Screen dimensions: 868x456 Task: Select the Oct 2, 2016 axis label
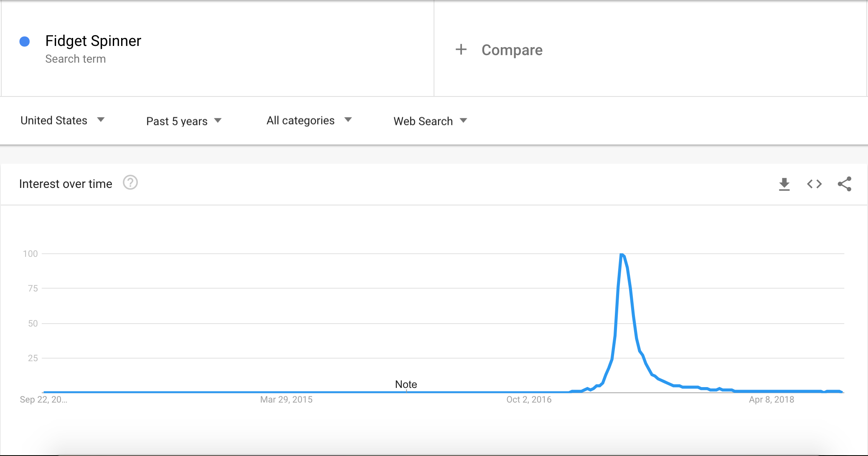click(529, 400)
